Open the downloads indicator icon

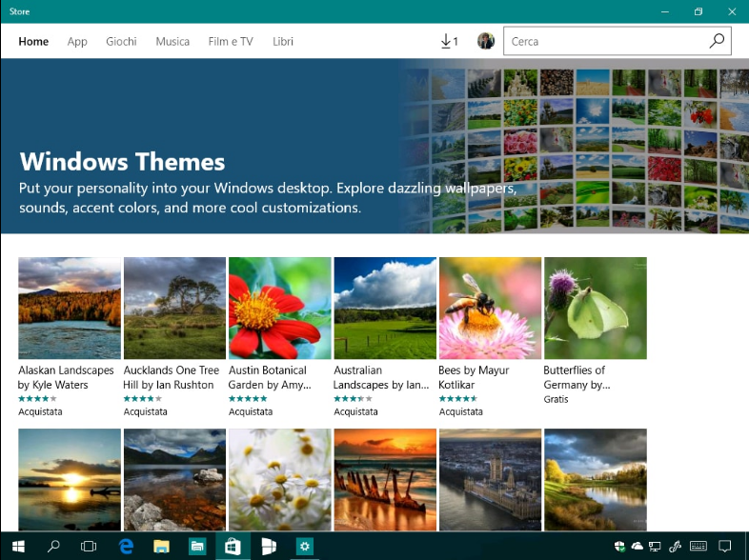449,42
